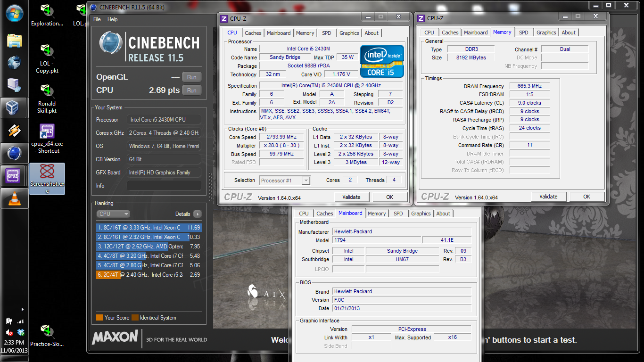Click the Hewlett-Packard manufacturer field
Viewport: 644px width, 362px height.
pos(402,232)
